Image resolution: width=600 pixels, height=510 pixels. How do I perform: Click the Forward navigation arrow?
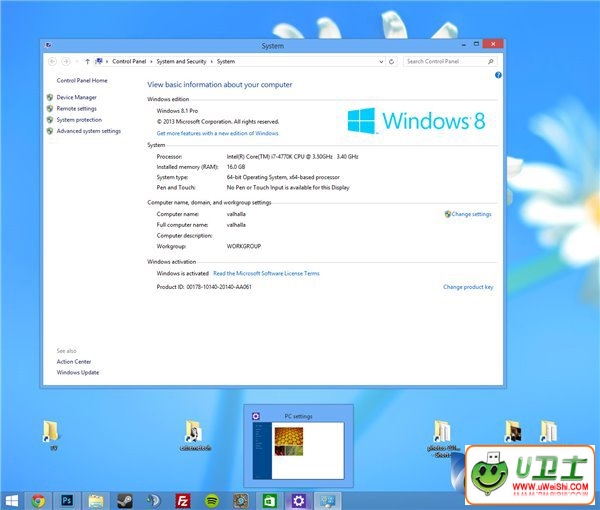[66, 61]
